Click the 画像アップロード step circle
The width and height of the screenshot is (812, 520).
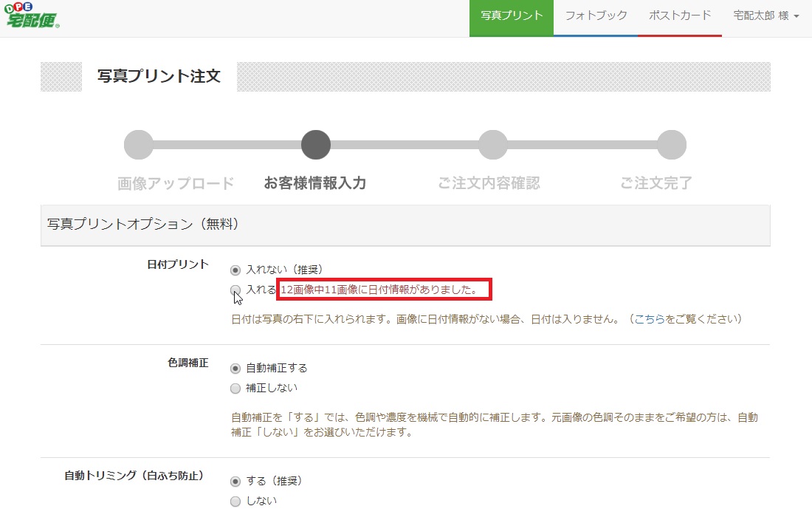click(139, 145)
